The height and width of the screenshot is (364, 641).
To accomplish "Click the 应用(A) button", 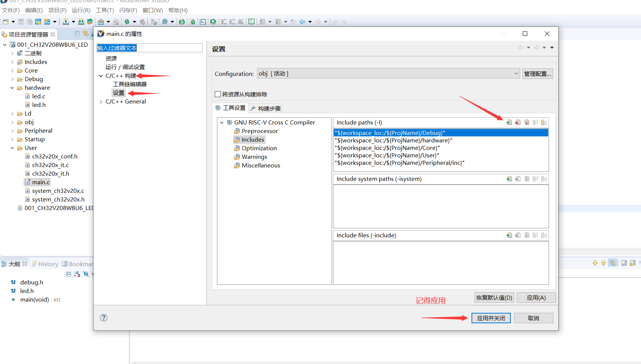I will pos(536,297).
